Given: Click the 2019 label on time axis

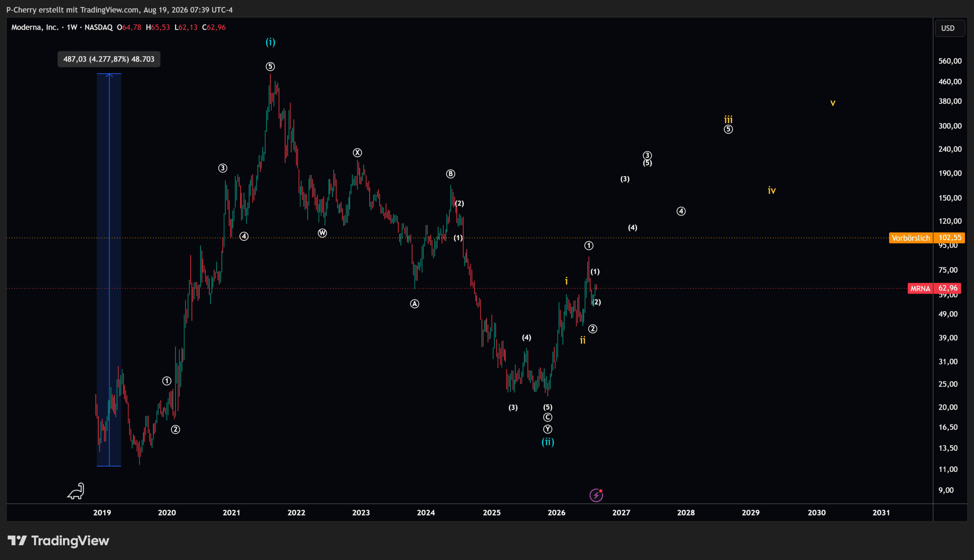Looking at the screenshot, I should click(x=102, y=513).
